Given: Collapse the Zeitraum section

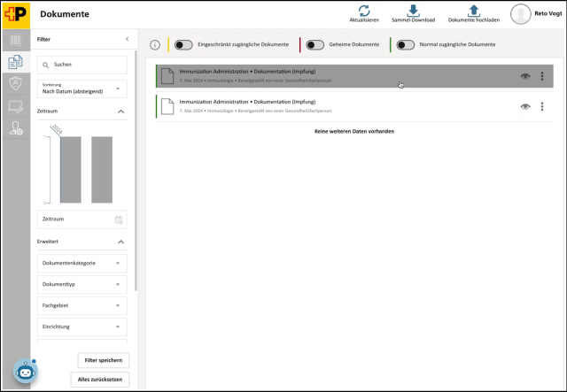Looking at the screenshot, I should point(121,111).
